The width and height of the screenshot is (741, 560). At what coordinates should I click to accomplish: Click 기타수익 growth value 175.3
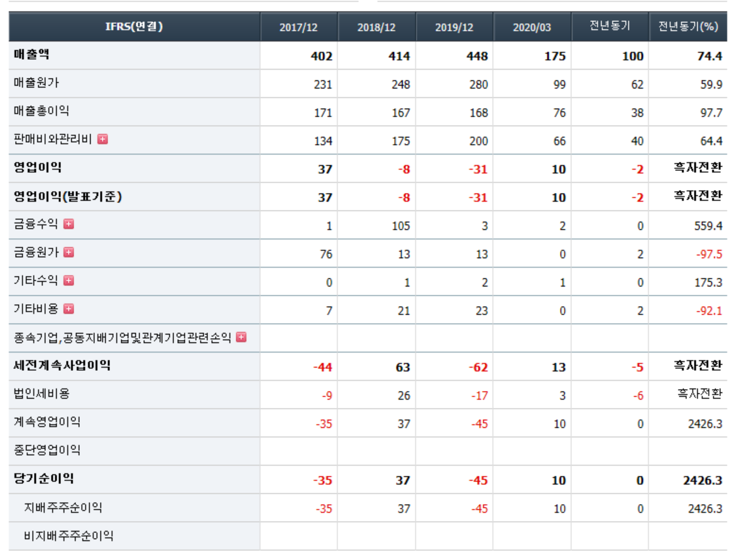708,283
